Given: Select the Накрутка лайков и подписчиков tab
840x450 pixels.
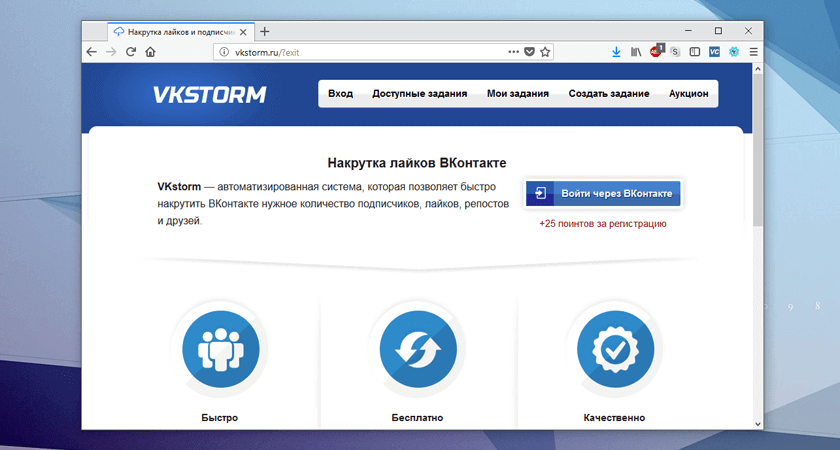Looking at the screenshot, I should [181, 32].
